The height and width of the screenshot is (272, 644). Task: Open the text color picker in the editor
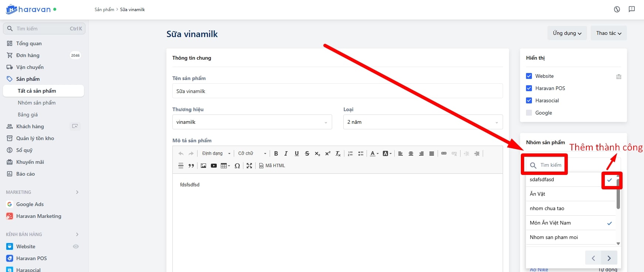[374, 153]
